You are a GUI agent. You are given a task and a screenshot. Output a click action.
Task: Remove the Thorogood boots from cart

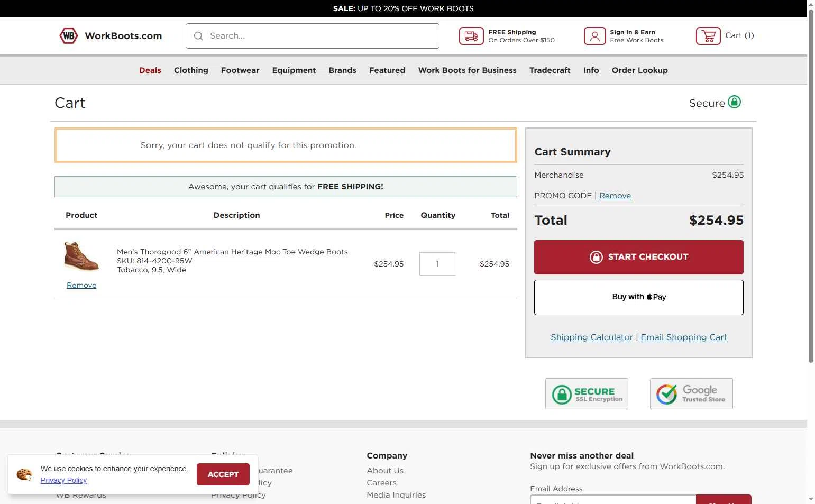[81, 285]
